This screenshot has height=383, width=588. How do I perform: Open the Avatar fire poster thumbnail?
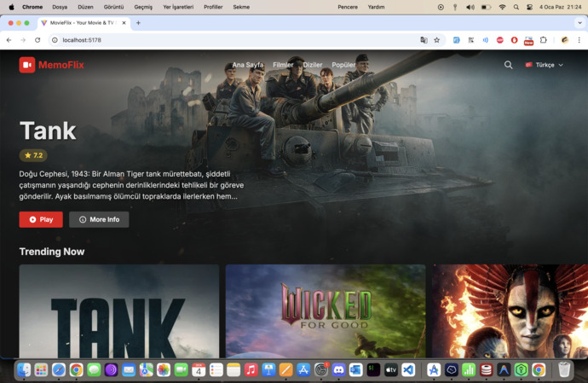tap(510, 311)
